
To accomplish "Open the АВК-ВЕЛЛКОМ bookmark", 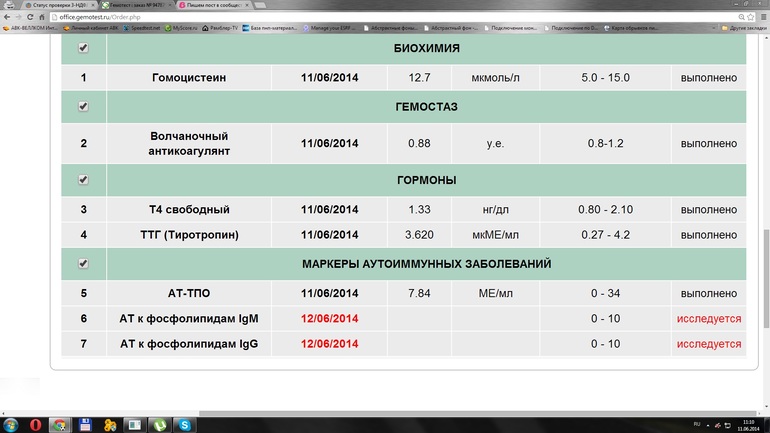I will click(30, 28).
